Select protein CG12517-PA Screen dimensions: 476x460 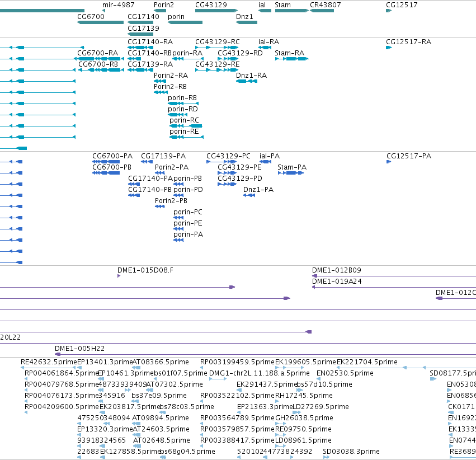pos(389,162)
